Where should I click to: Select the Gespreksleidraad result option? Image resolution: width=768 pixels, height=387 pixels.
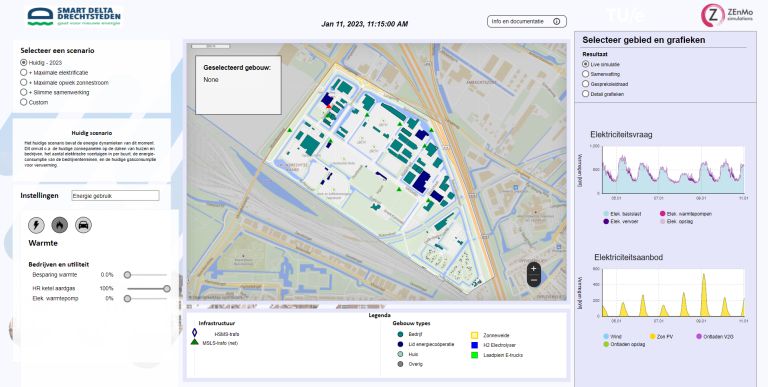click(585, 84)
